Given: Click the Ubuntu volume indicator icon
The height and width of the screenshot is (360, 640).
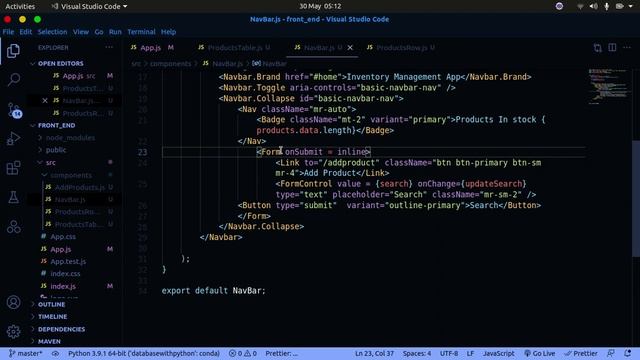Looking at the screenshot, I should pos(593,6).
